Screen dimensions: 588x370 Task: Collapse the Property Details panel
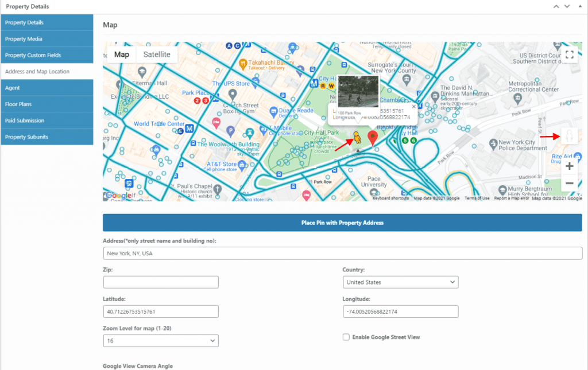tap(580, 6)
